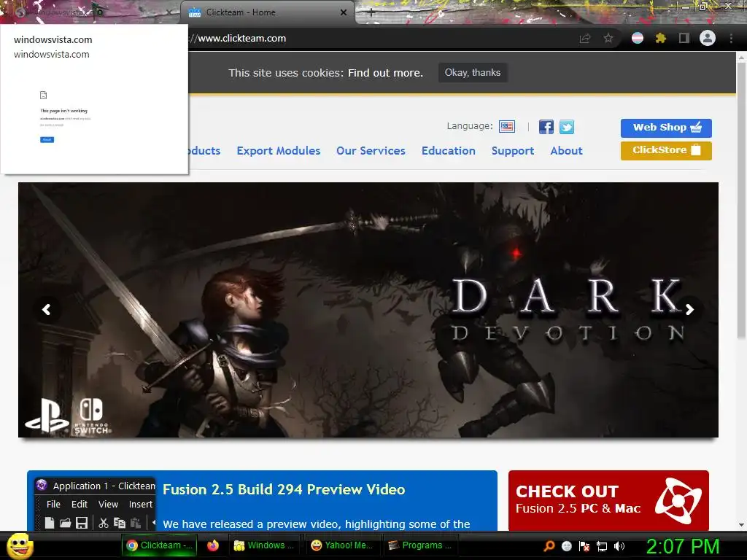
Task: Open the Action Center flag tray icon
Action: [x=584, y=546]
